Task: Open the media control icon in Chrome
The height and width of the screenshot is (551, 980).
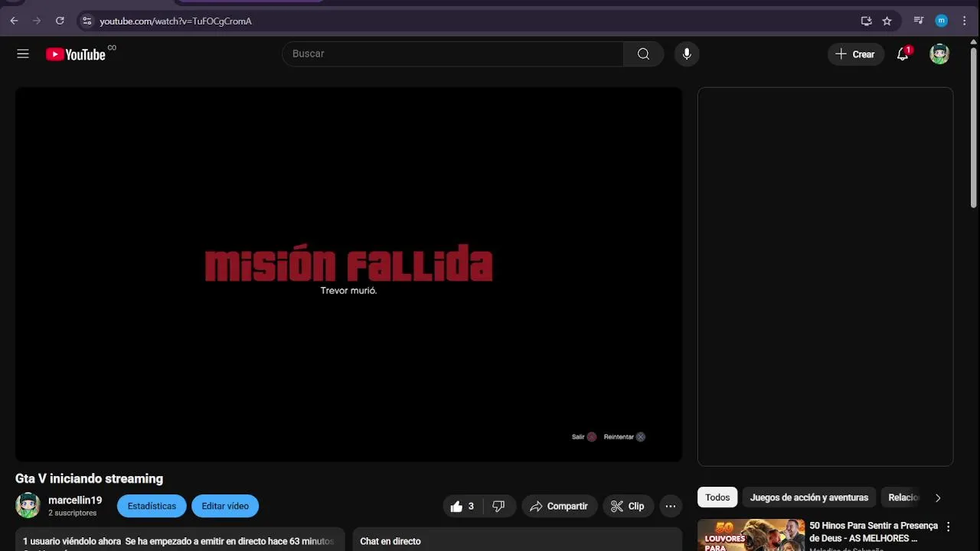Action: point(919,21)
